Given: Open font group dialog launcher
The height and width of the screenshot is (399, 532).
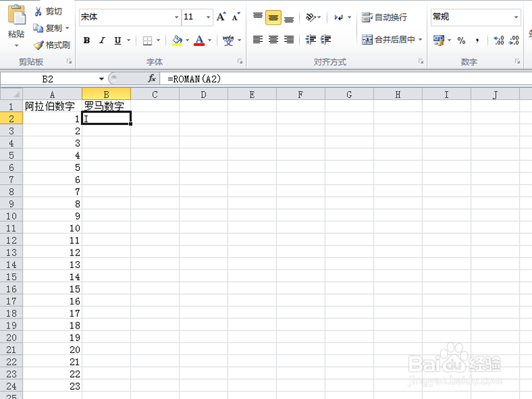Looking at the screenshot, I should 240,61.
